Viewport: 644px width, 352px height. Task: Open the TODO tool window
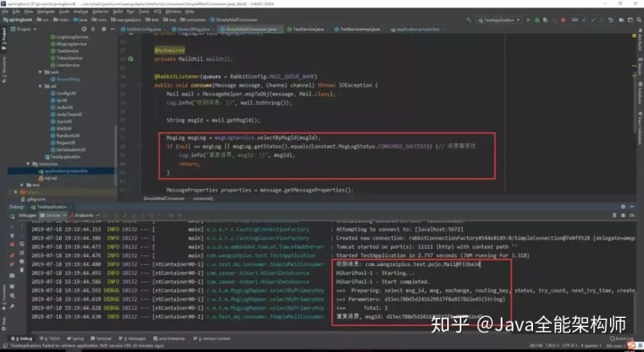pyautogui.click(x=50, y=339)
